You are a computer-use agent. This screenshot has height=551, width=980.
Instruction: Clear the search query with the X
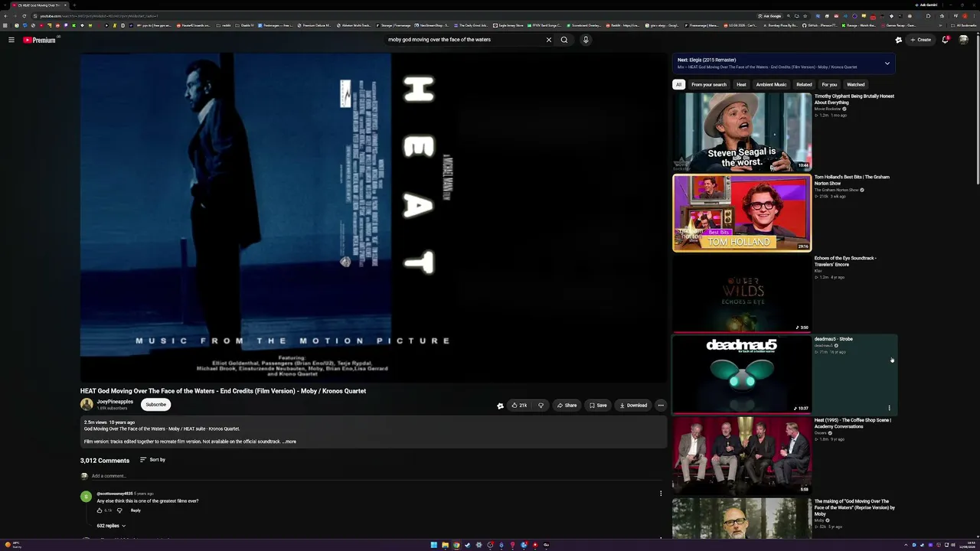point(548,40)
